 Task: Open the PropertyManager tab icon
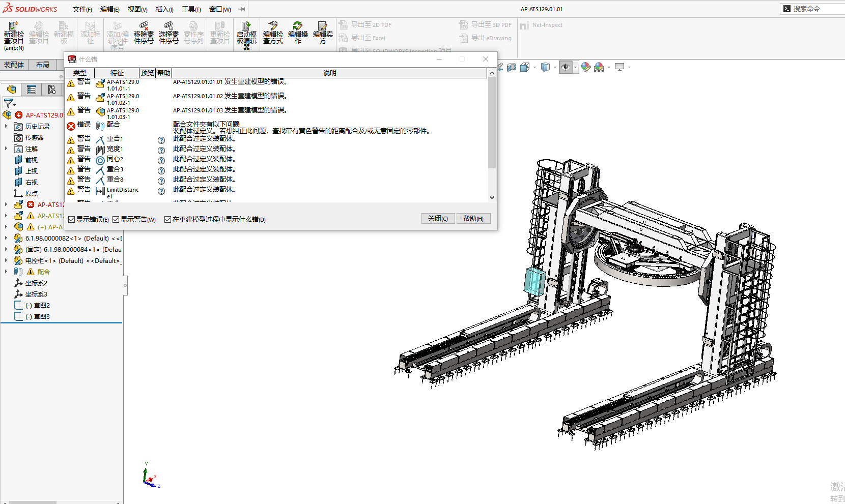[32, 90]
